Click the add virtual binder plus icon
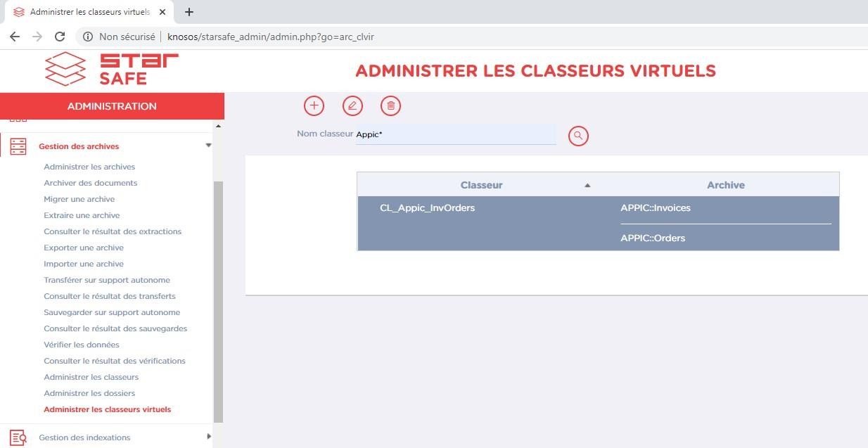 (x=314, y=105)
